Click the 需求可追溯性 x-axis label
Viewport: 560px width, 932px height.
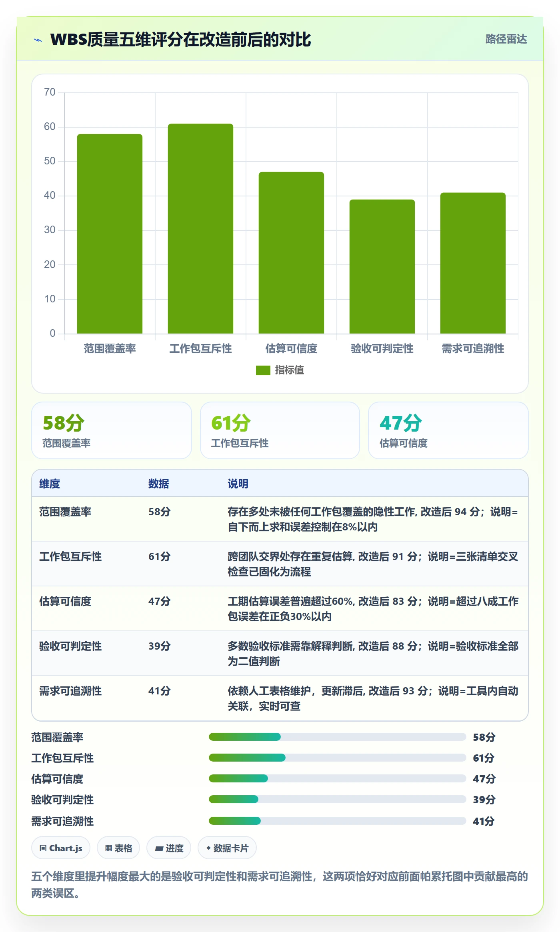click(x=473, y=349)
